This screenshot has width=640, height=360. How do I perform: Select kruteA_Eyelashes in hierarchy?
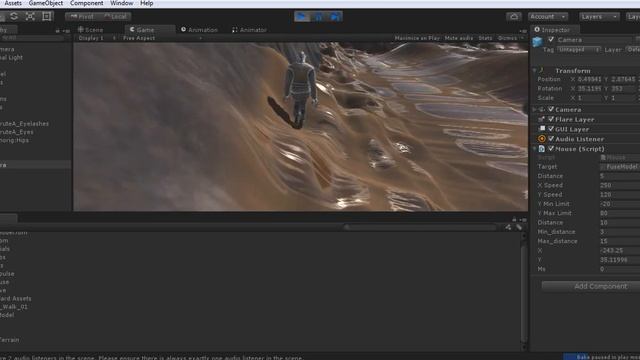(24, 124)
